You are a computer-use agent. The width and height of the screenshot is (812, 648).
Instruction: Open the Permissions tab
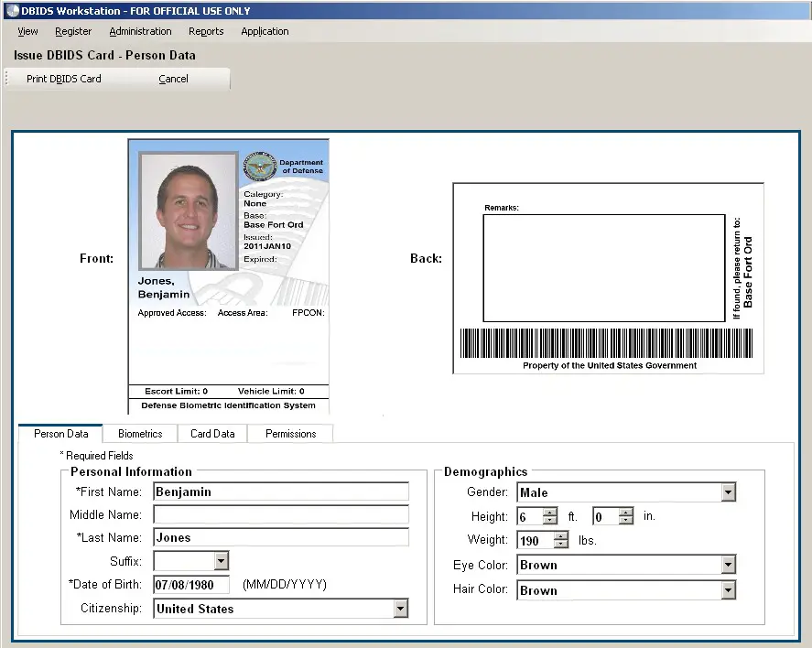[x=290, y=433]
